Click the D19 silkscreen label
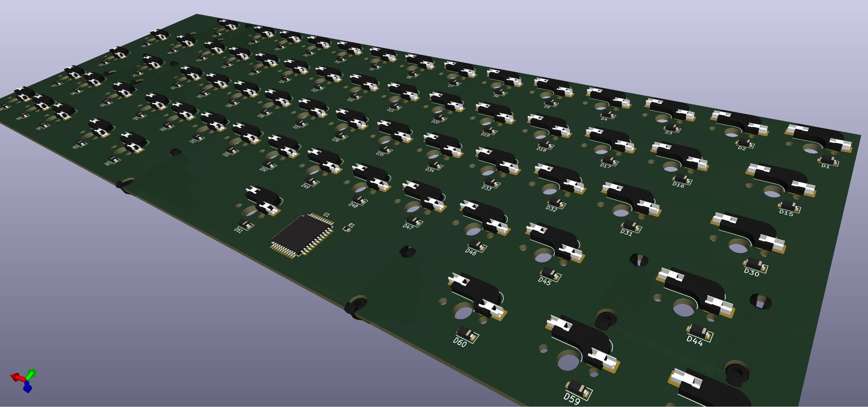 click(x=485, y=135)
